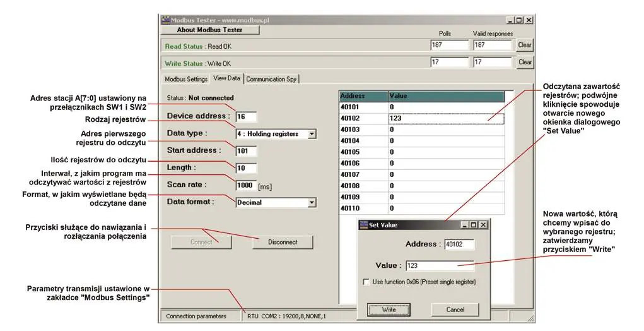Select the 40108 address row

[363, 186]
